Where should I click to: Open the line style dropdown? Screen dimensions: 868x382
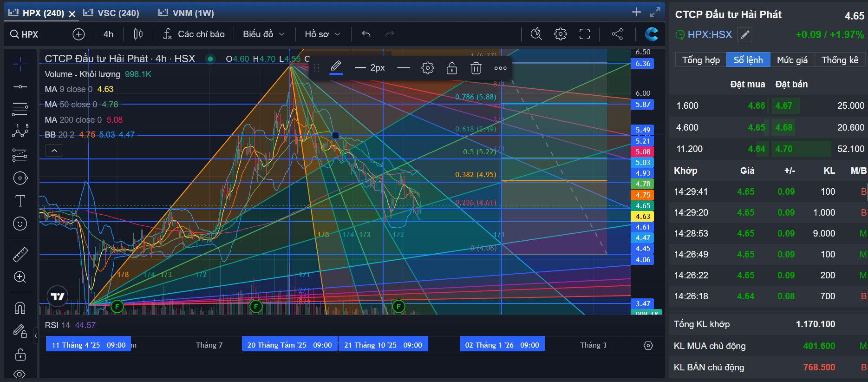pyautogui.click(x=404, y=68)
